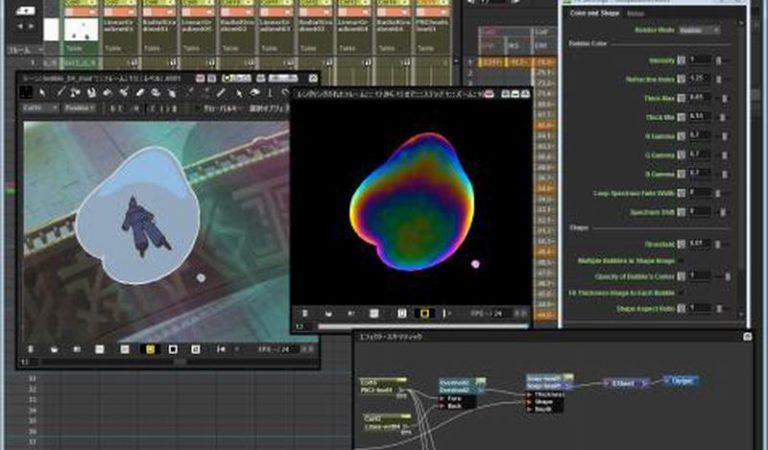Switch to the Noise tab

click(636, 14)
